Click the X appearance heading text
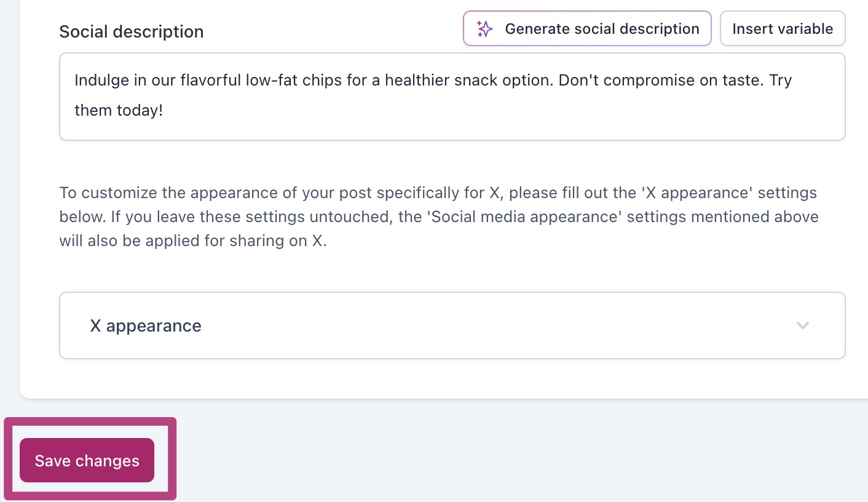This screenshot has height=502, width=868. (x=146, y=325)
